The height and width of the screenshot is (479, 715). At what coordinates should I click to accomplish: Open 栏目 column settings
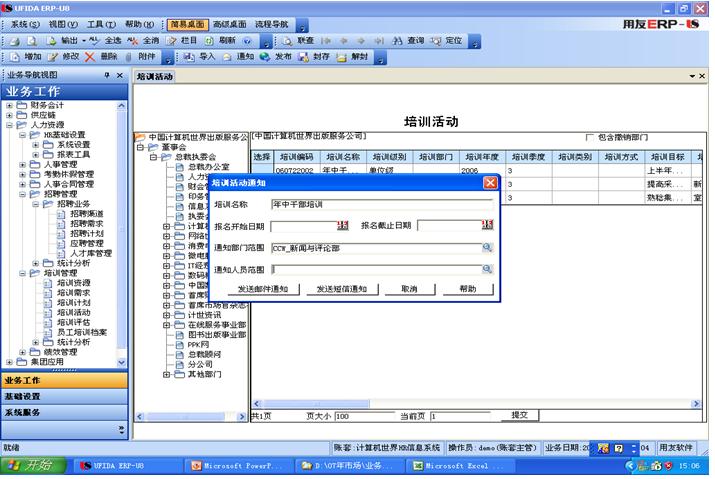(181, 41)
